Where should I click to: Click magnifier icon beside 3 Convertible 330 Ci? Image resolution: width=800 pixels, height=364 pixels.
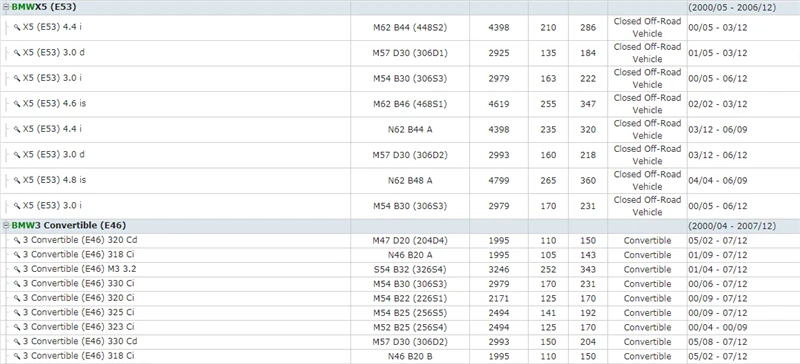17,284
